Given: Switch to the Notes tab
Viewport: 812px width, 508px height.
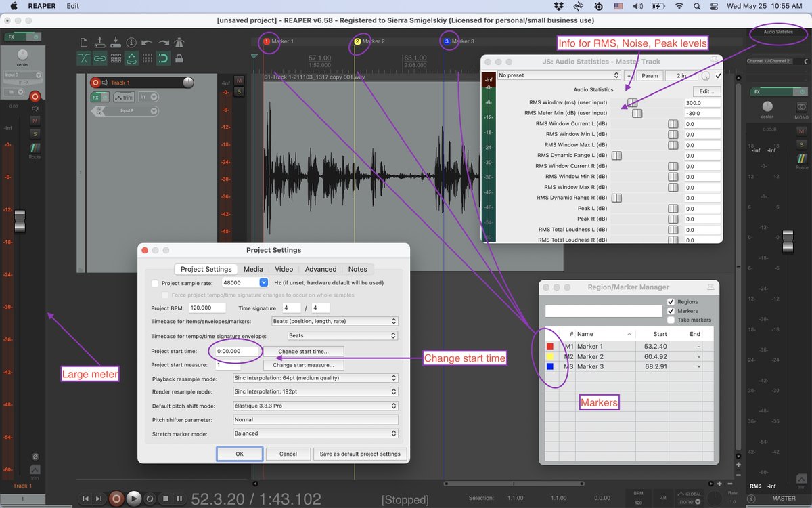Looking at the screenshot, I should (x=357, y=269).
